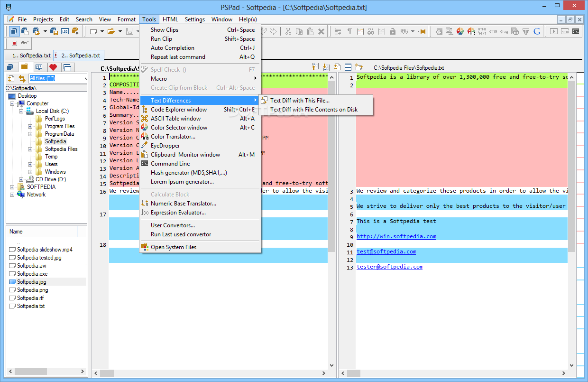Click the play button toolbar icon
The width and height of the screenshot is (588, 382).
point(553,31)
